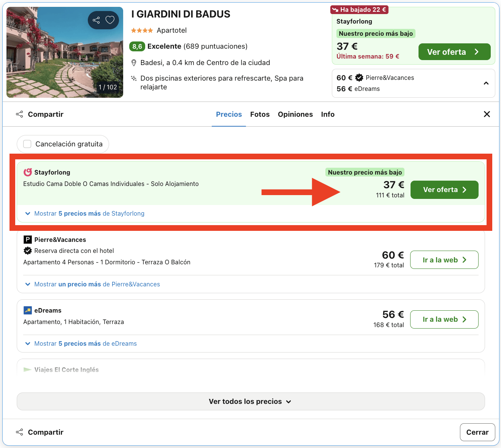
Task: Click the location pin icon next to Badesi
Action: [134, 62]
